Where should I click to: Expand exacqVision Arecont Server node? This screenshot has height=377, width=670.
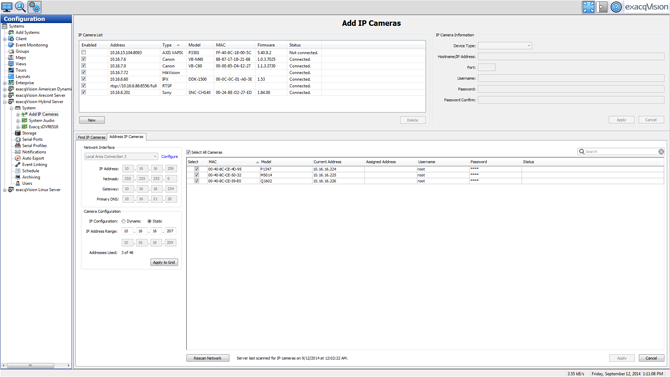[x=5, y=96]
